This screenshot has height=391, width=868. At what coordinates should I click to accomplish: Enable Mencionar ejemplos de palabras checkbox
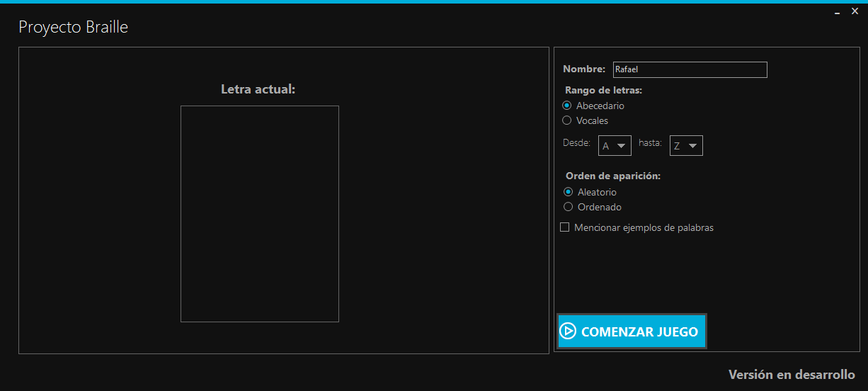coord(565,227)
